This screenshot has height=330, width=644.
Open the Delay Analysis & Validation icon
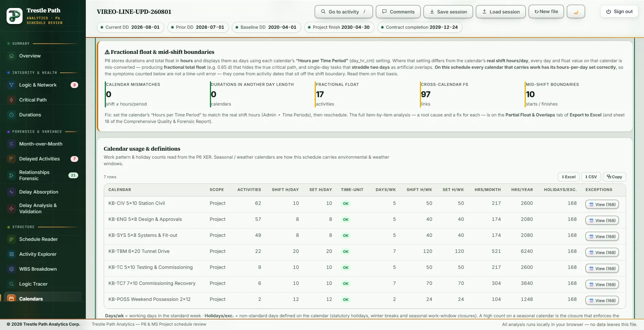pos(11,208)
